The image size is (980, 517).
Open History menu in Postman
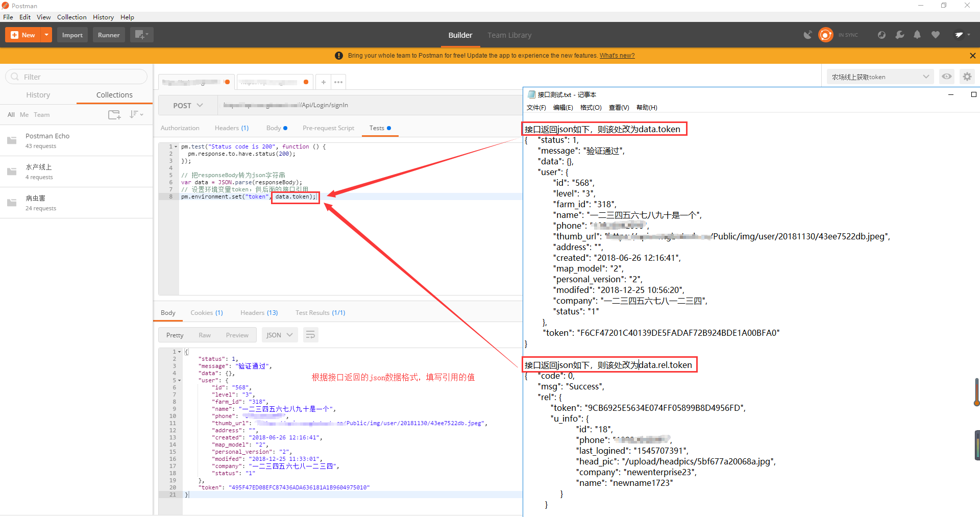point(104,17)
